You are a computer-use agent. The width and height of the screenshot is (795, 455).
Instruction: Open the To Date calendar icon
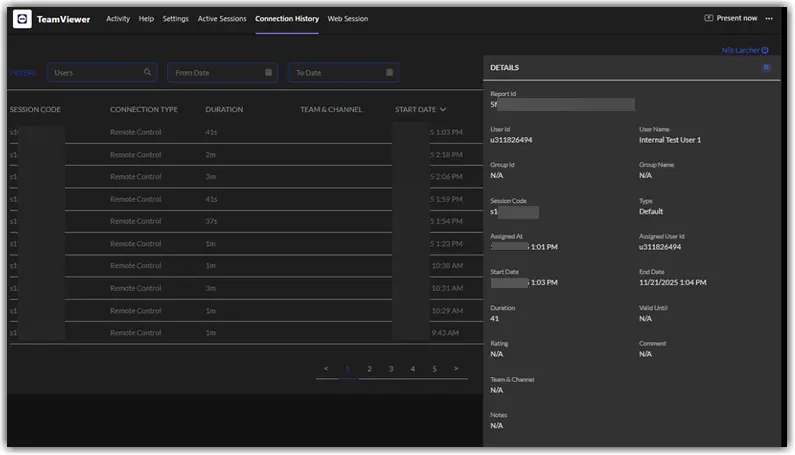coord(389,72)
